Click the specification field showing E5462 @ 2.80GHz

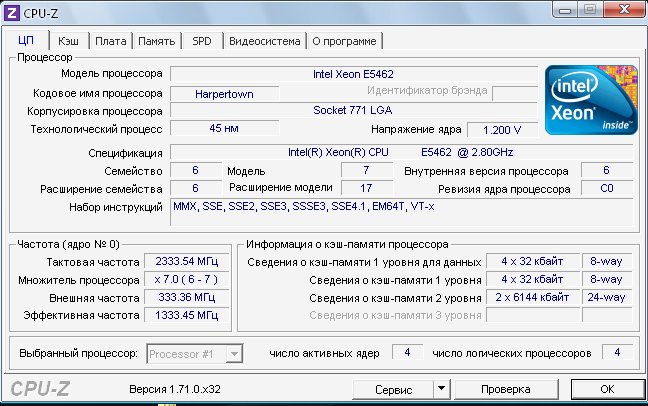(x=401, y=152)
